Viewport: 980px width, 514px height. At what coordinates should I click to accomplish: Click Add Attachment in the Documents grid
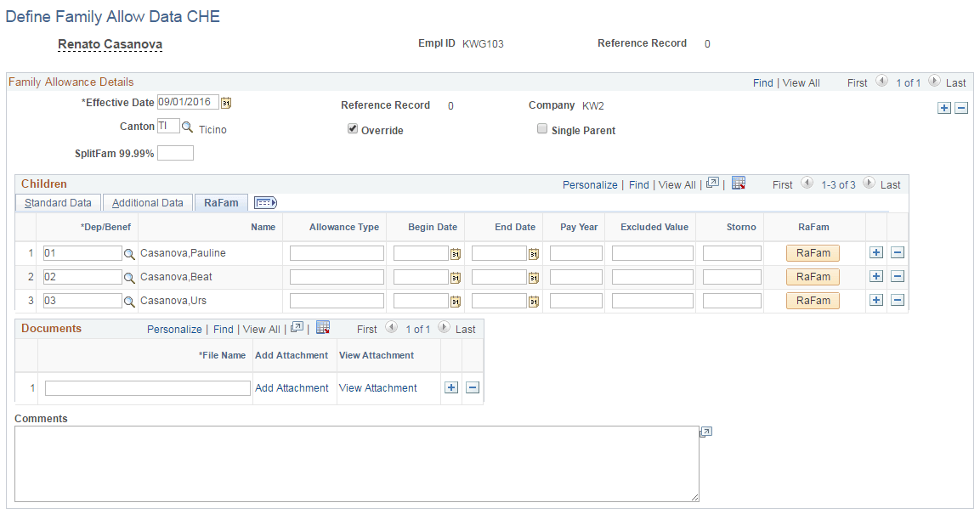(292, 387)
